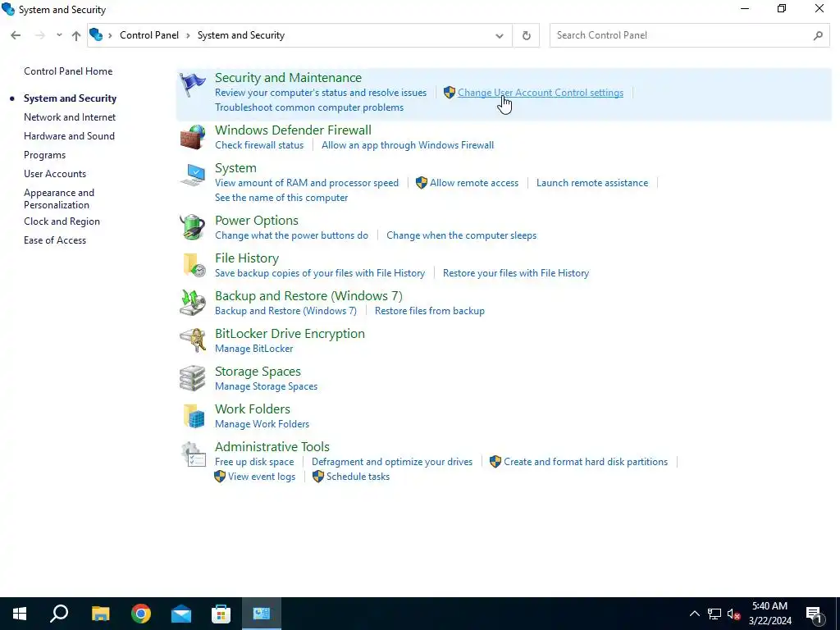The width and height of the screenshot is (840, 630).
Task: Select Clock and Region in sidebar
Action: pyautogui.click(x=62, y=221)
